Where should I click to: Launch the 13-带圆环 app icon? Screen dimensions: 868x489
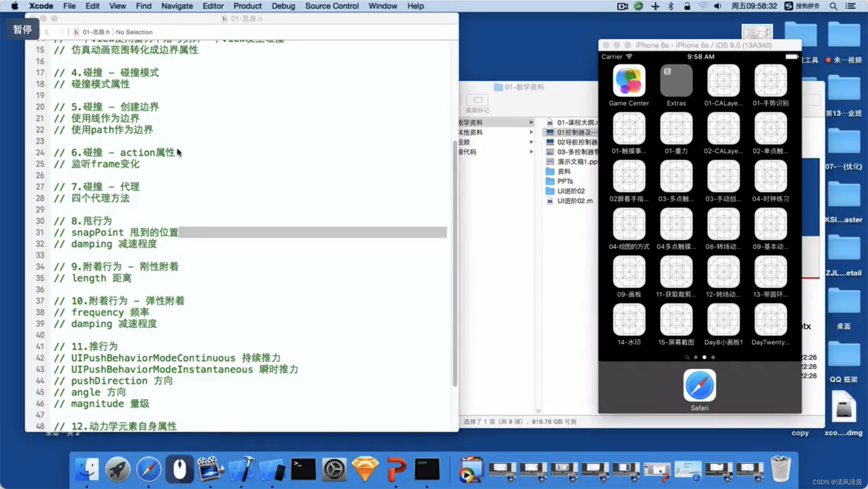tap(770, 272)
